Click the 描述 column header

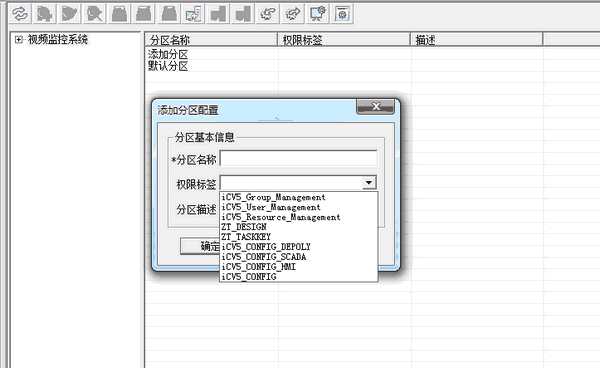pos(476,40)
